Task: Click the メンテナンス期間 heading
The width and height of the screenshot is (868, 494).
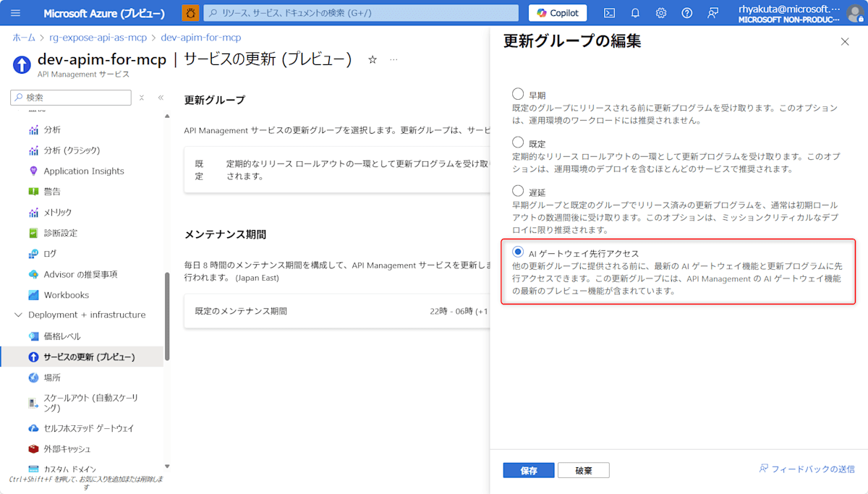Action: click(225, 234)
